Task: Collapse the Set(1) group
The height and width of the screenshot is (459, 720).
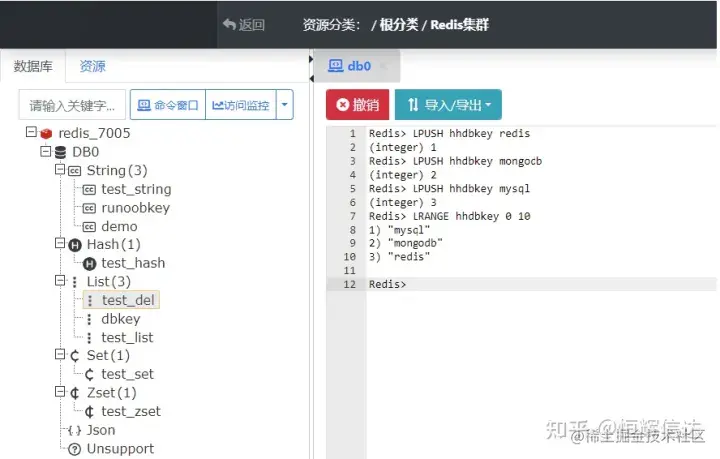Action: (x=60, y=354)
